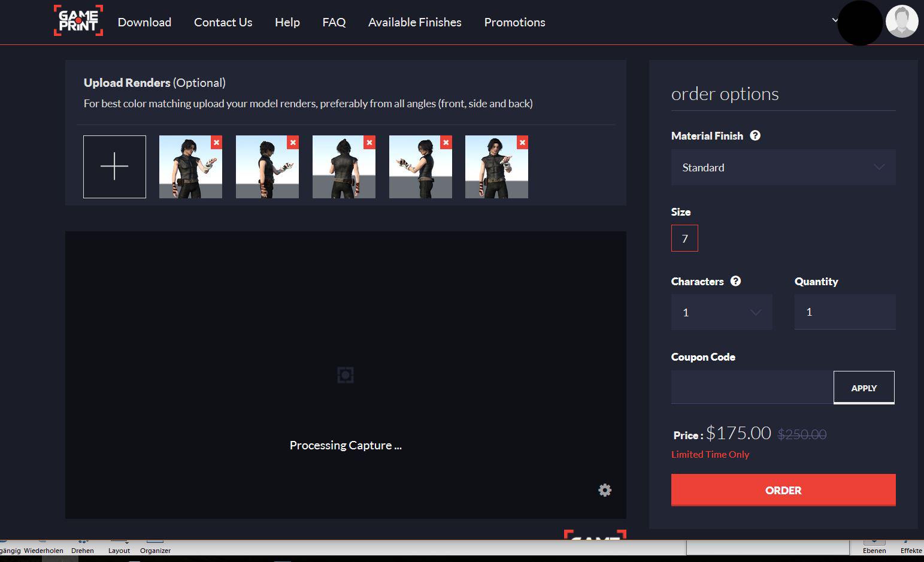Open the FAQ page

334,22
